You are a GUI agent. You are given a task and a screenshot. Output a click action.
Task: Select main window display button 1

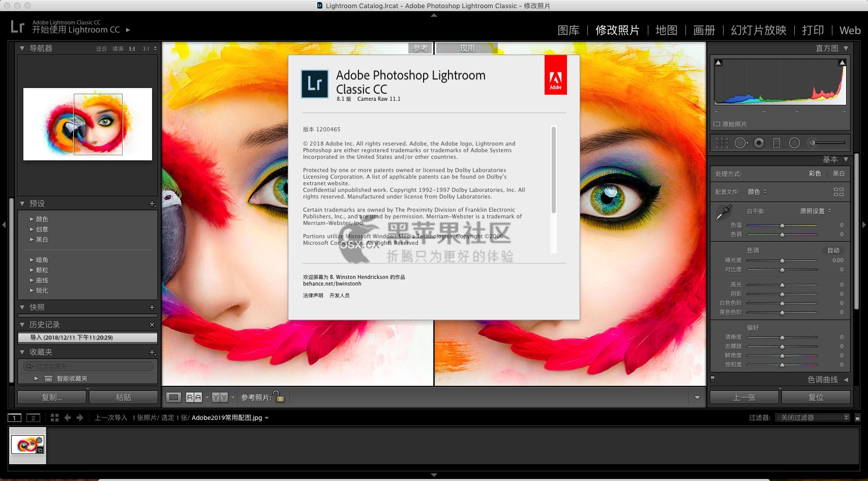click(14, 418)
